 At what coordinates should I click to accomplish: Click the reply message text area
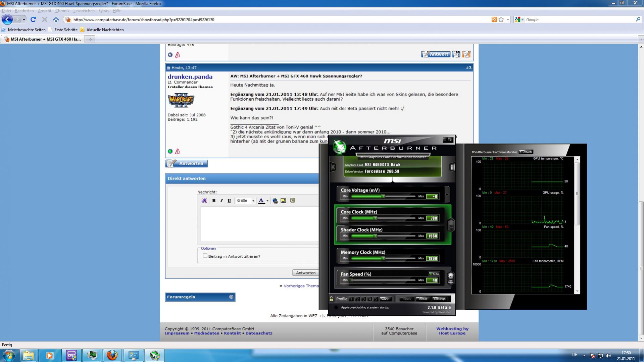[x=260, y=224]
